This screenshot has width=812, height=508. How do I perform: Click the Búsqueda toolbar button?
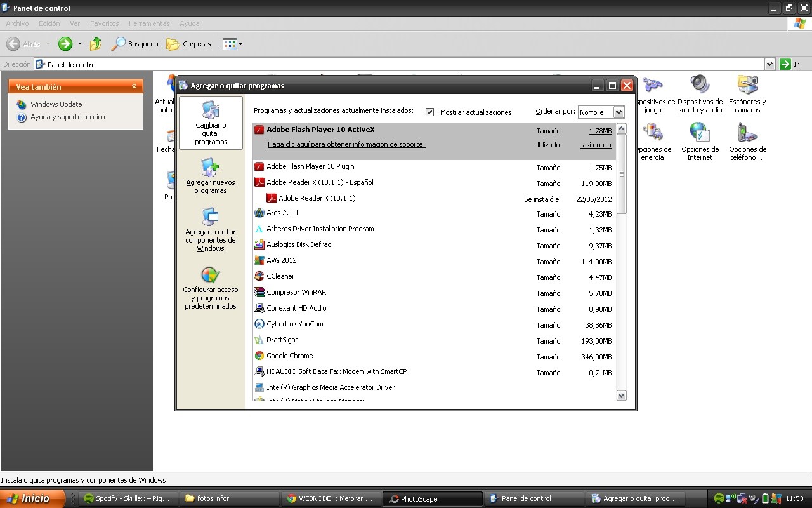pos(135,44)
